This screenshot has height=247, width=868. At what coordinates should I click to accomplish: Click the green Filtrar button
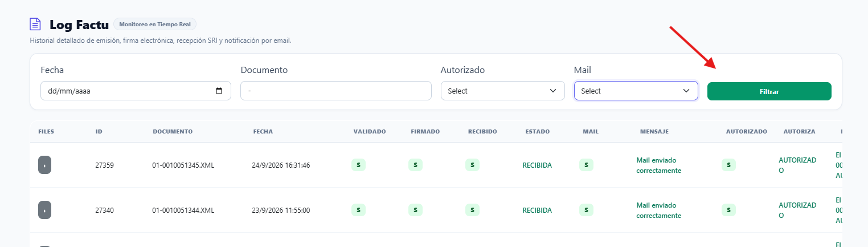click(x=769, y=91)
